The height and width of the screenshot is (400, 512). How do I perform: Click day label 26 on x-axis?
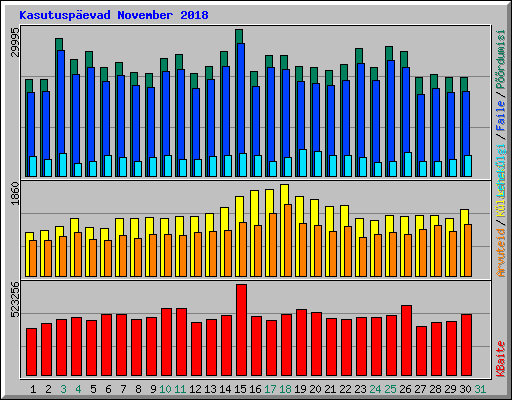pos(405,389)
